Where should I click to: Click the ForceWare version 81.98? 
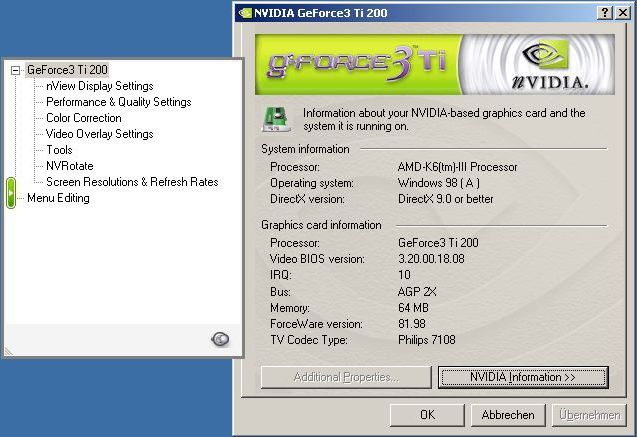click(412, 324)
